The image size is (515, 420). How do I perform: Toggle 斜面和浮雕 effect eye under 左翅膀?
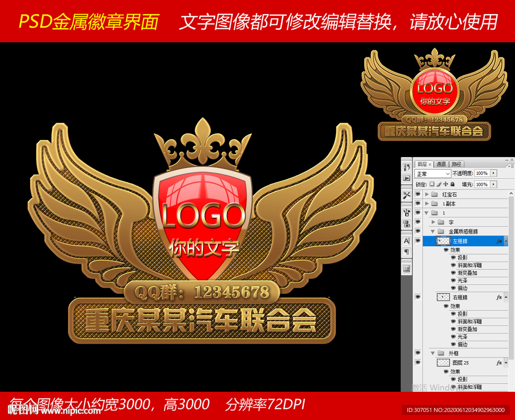(453, 265)
